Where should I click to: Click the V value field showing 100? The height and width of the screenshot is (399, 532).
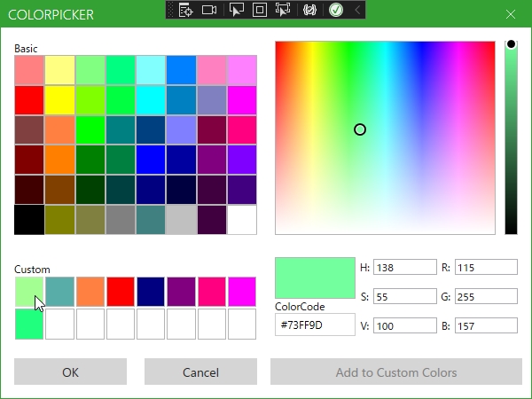405,325
